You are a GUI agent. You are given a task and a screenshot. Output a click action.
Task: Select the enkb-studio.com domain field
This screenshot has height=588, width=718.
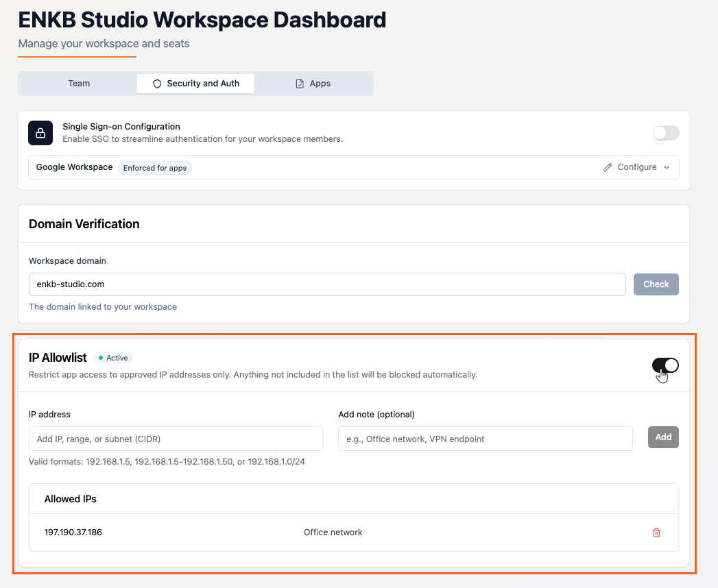[327, 284]
